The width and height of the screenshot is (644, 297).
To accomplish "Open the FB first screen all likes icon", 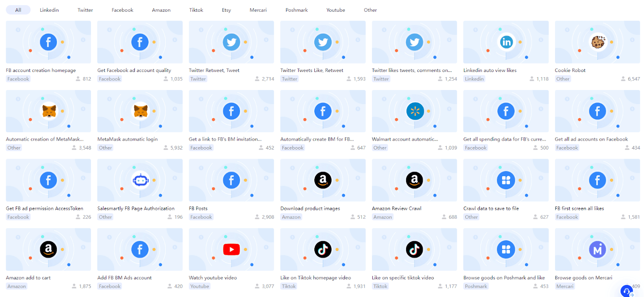I will (598, 180).
